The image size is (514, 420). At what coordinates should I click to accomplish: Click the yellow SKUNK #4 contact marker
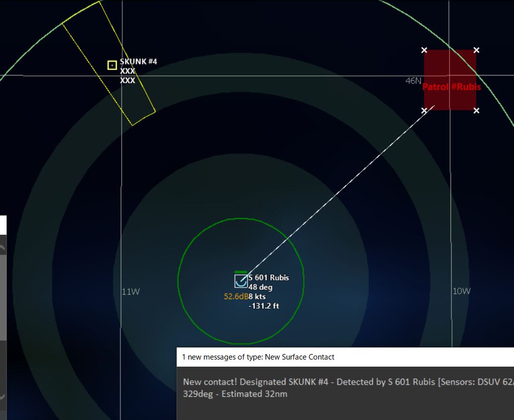[x=112, y=65]
